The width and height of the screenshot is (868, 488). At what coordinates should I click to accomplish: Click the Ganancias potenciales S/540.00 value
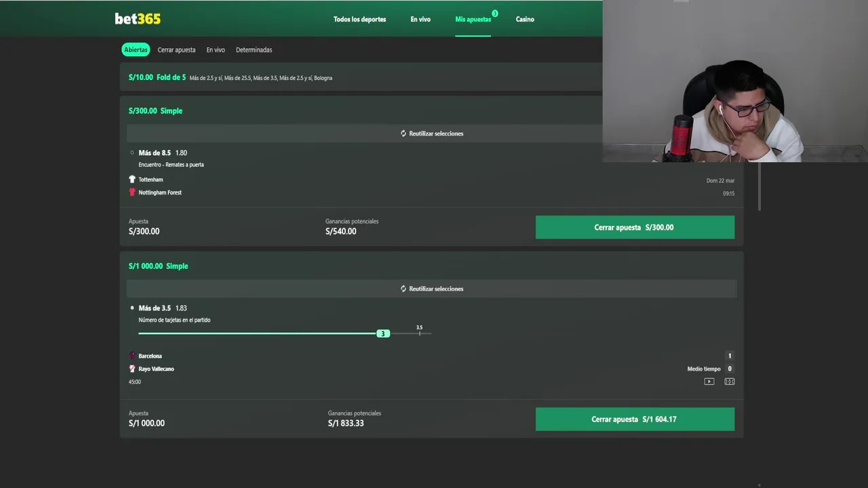pyautogui.click(x=340, y=231)
